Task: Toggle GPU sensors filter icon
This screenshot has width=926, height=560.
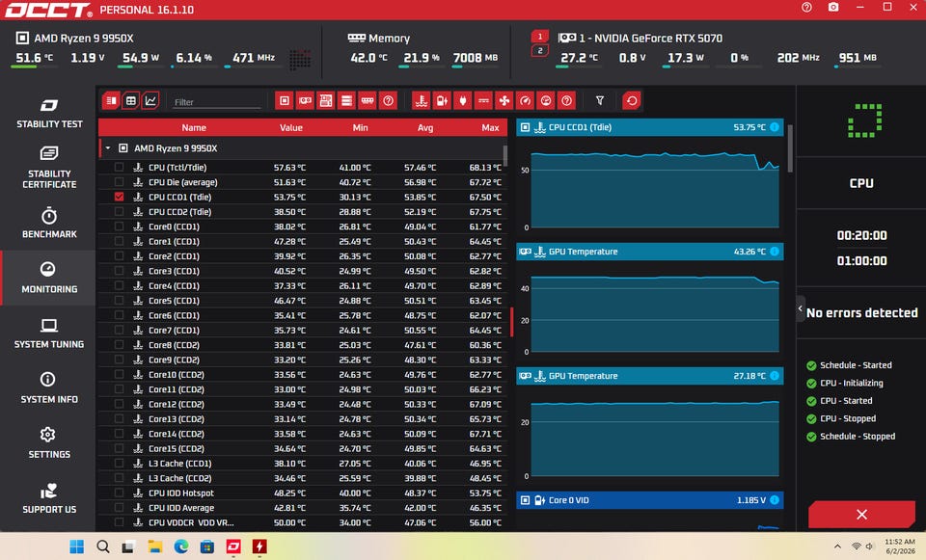Action: click(305, 101)
